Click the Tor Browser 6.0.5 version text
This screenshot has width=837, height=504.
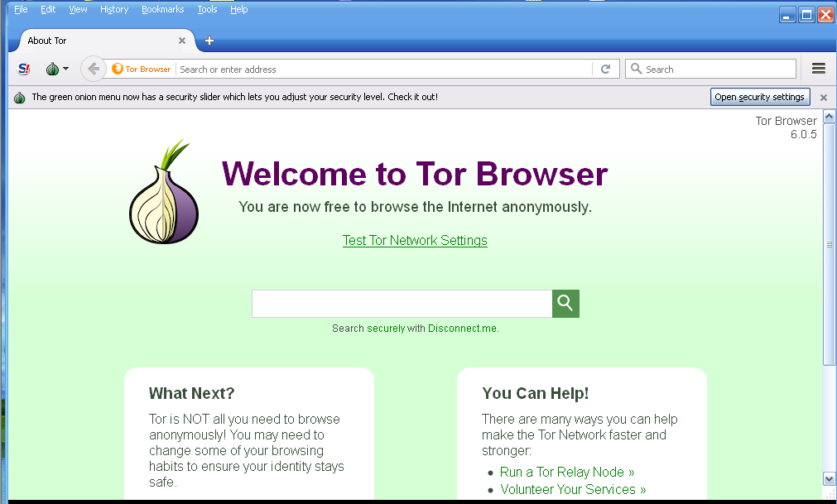786,127
